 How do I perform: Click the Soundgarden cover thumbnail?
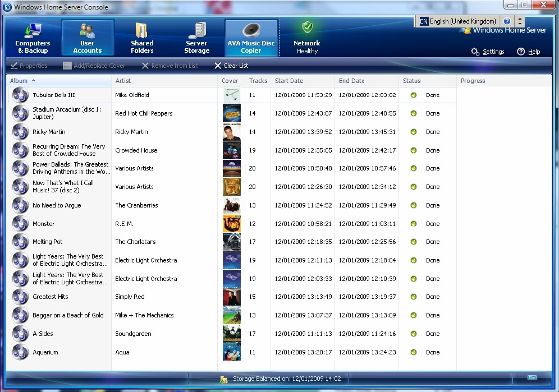click(232, 334)
